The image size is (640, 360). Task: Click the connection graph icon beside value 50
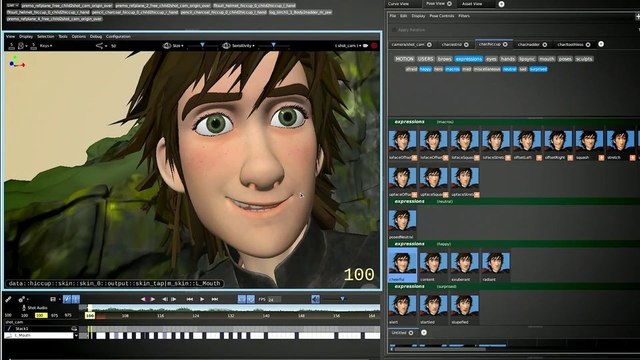(x=99, y=46)
